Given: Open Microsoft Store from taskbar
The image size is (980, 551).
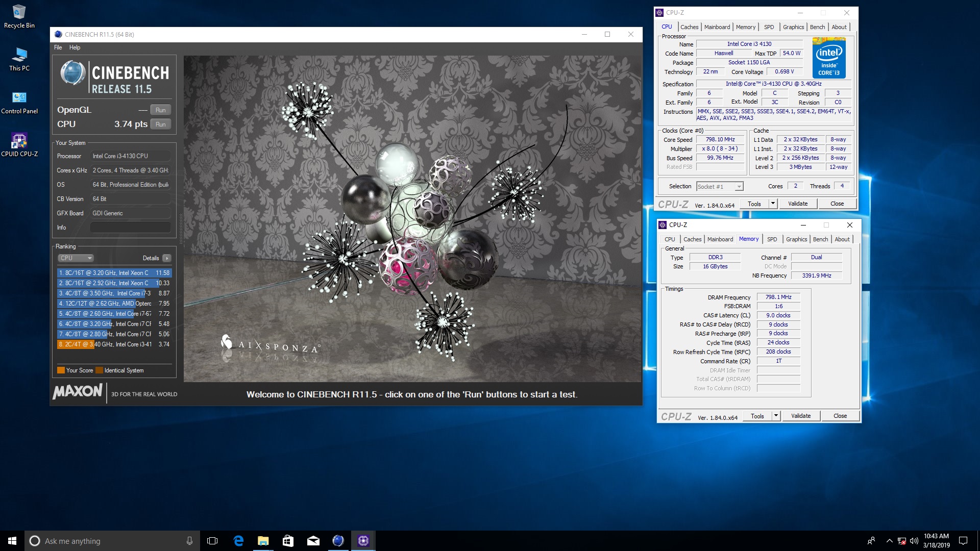Looking at the screenshot, I should tap(288, 541).
